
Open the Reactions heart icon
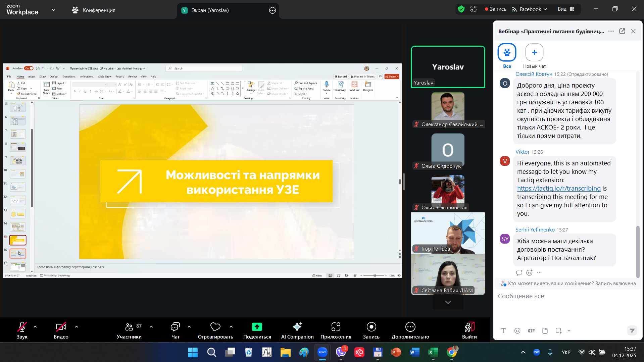(x=215, y=327)
